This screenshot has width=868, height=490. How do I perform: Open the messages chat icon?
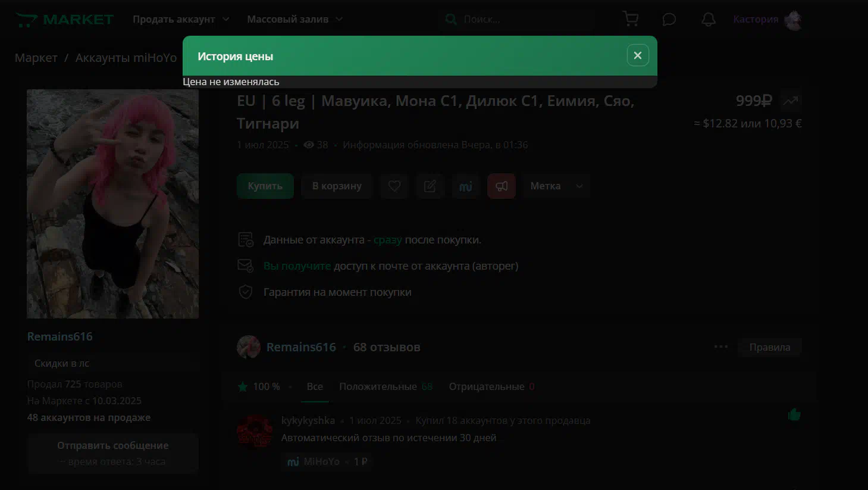[x=669, y=19]
